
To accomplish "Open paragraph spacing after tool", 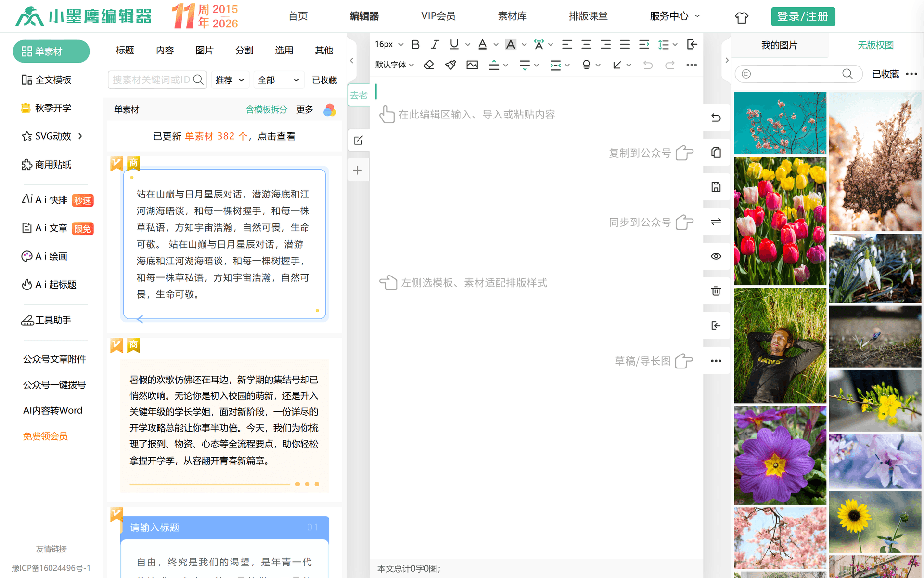I will (525, 65).
